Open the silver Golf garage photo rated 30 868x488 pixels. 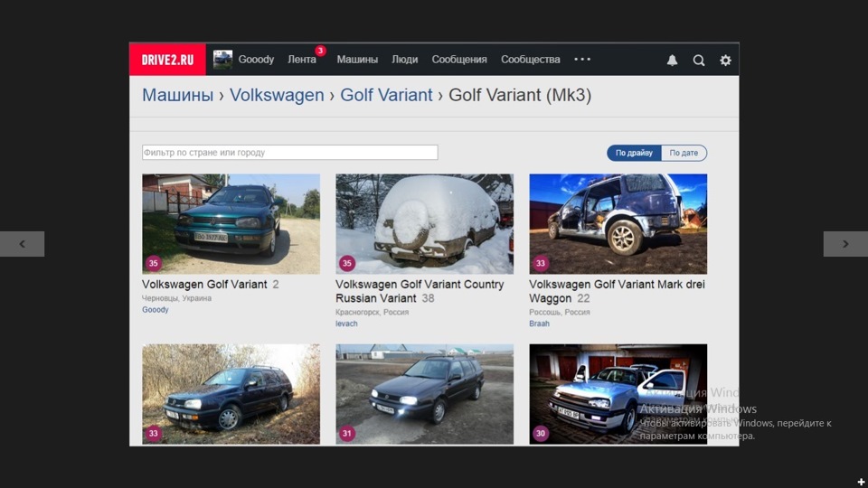(618, 395)
